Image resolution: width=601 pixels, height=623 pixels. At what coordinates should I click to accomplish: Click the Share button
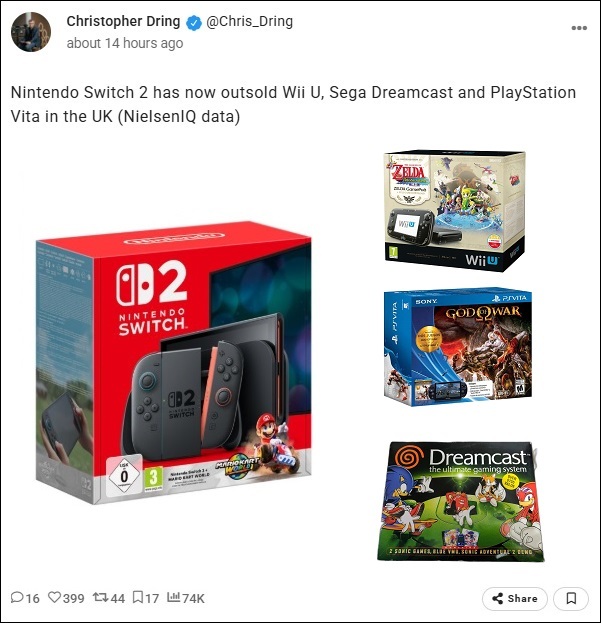pyautogui.click(x=514, y=598)
